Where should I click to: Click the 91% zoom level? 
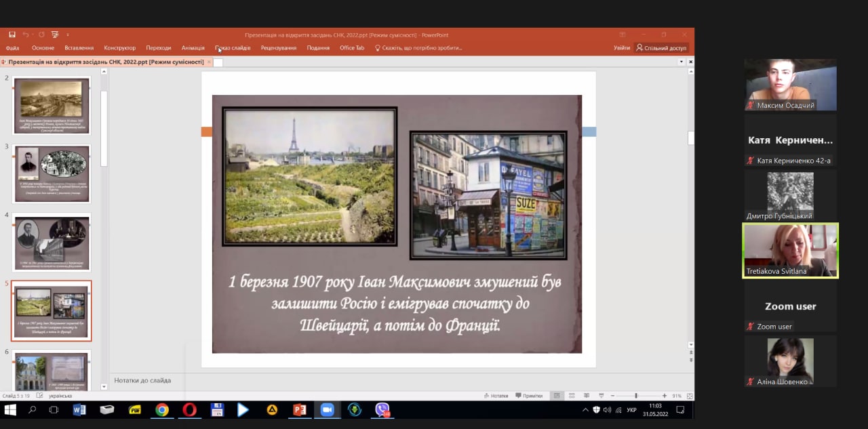[677, 396]
